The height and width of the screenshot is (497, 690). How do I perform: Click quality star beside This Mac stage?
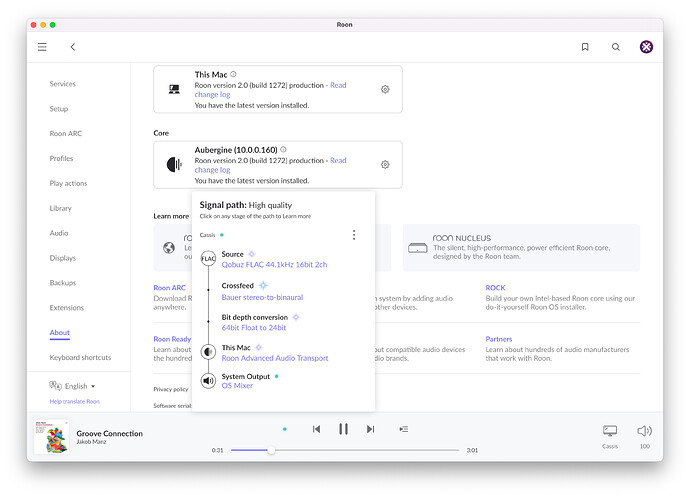point(259,347)
